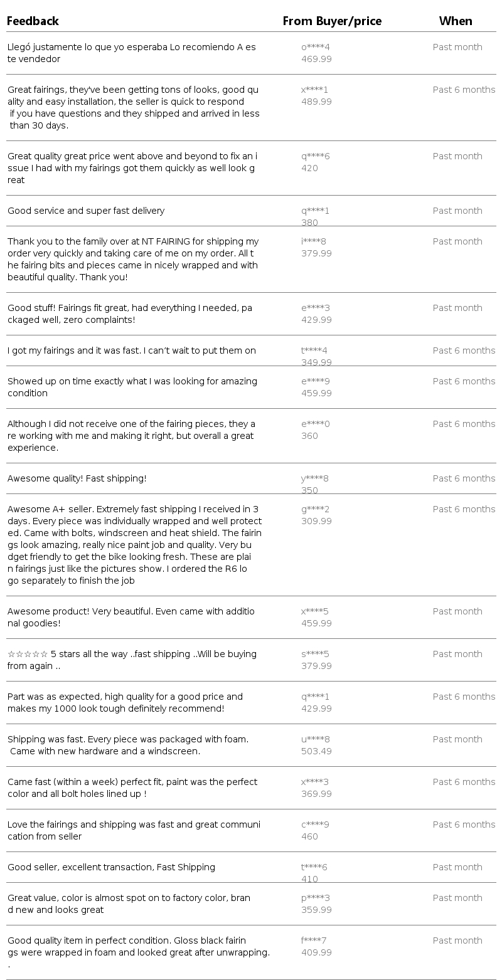Click the review beginning 'Awesome A+ seller'
This screenshot has height=980, width=502.
pyautogui.click(x=134, y=544)
